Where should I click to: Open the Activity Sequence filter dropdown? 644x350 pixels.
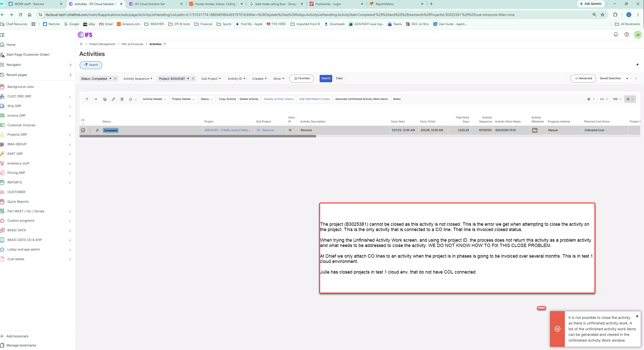tap(138, 79)
